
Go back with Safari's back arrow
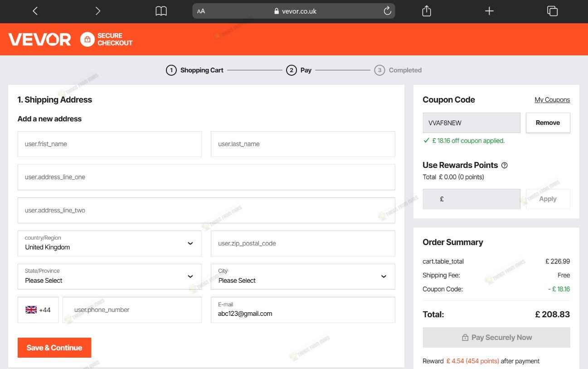pyautogui.click(x=35, y=11)
